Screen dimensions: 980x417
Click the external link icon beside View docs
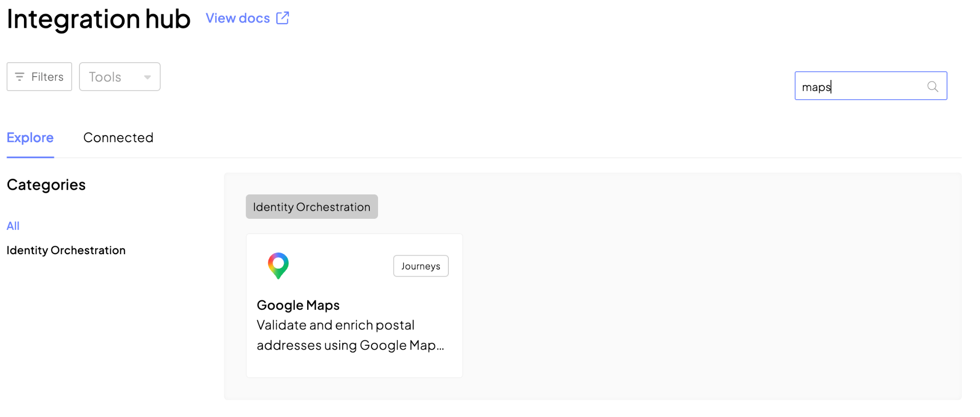[283, 18]
